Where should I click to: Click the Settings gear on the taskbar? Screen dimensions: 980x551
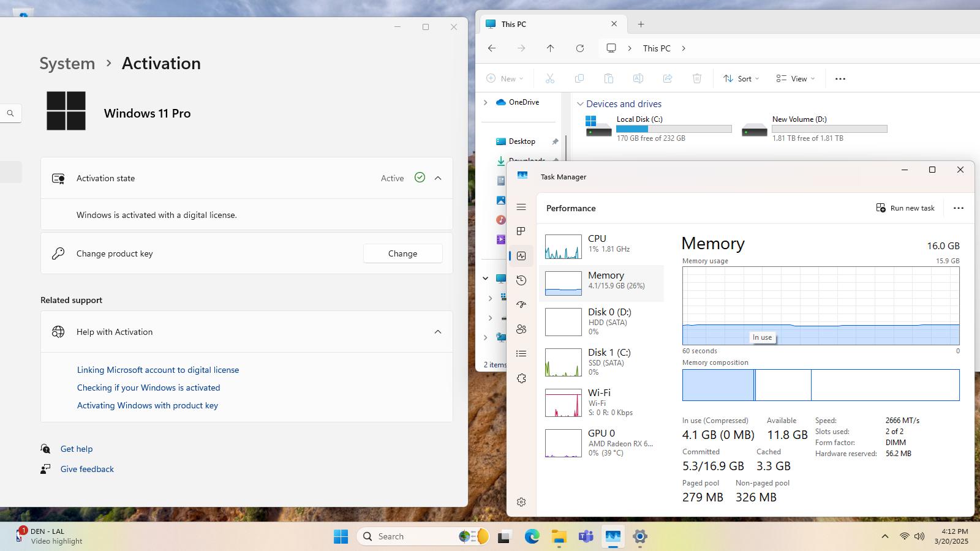[x=640, y=537]
